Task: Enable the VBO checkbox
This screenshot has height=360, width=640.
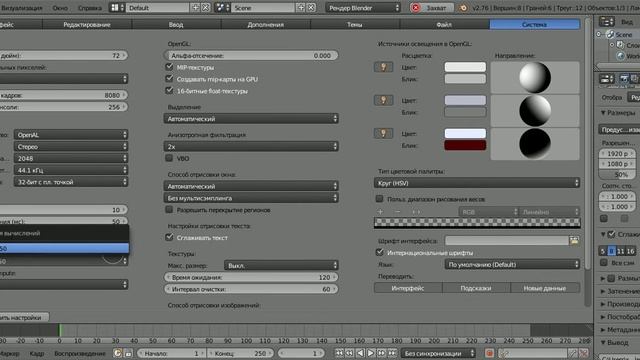Action: pos(169,158)
